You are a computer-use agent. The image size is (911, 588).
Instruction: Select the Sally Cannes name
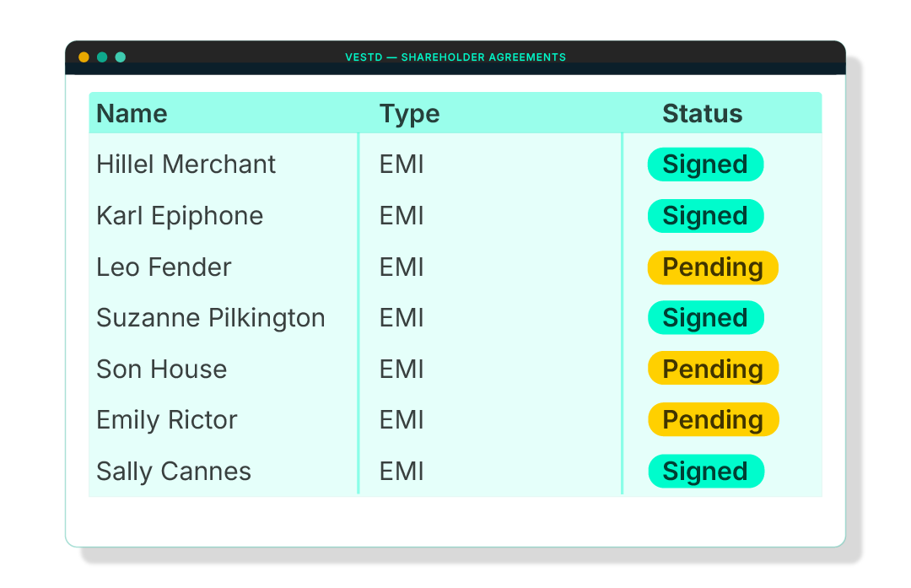174,472
